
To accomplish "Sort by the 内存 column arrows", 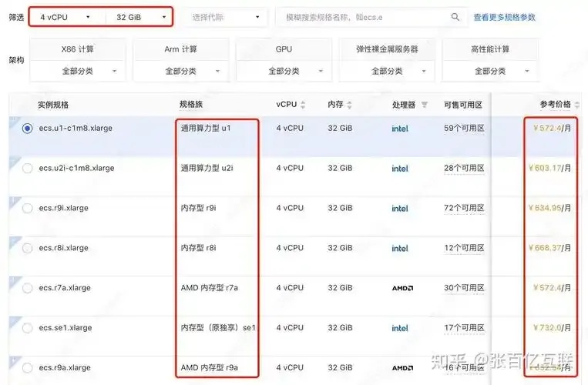I will click(x=349, y=105).
